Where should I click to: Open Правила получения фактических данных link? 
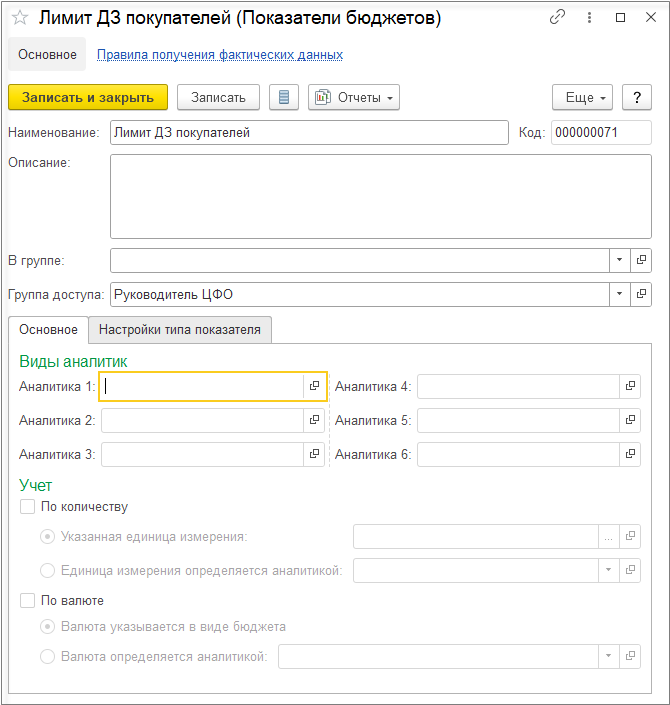pyautogui.click(x=220, y=55)
